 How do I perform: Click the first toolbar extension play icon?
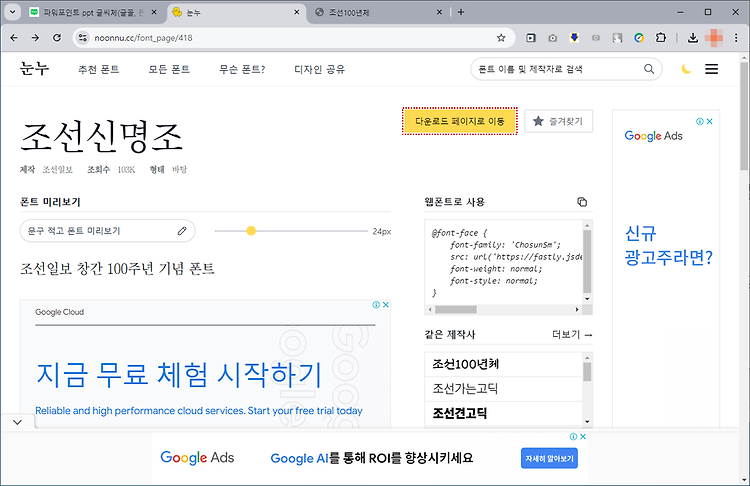tap(531, 38)
